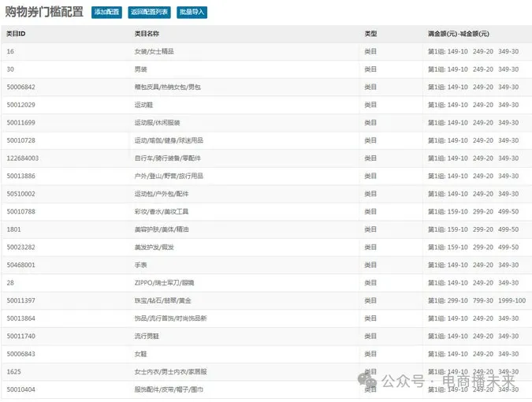Image resolution: width=532 pixels, height=402 pixels.
Task: Click the 添加配置 button
Action: (106, 13)
